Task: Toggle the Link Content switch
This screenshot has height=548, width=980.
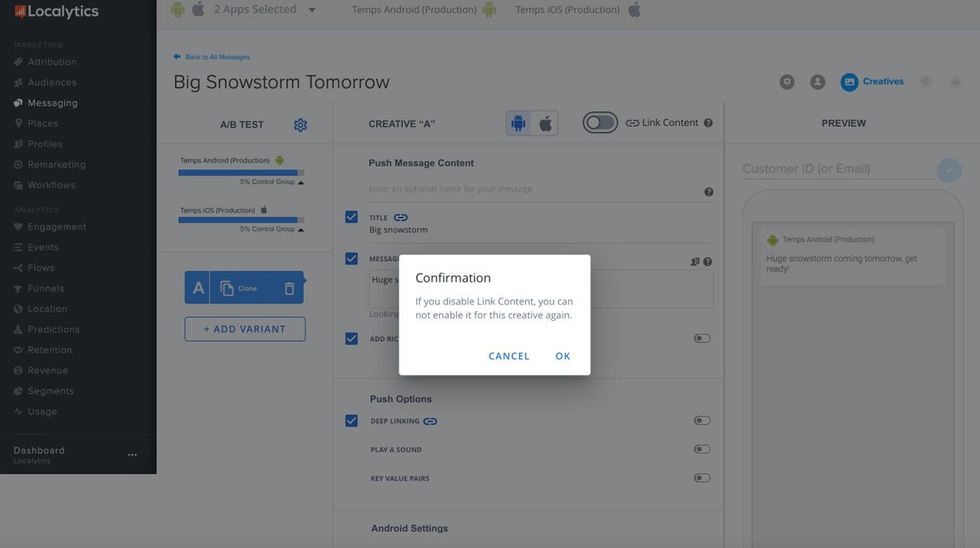Action: click(600, 123)
